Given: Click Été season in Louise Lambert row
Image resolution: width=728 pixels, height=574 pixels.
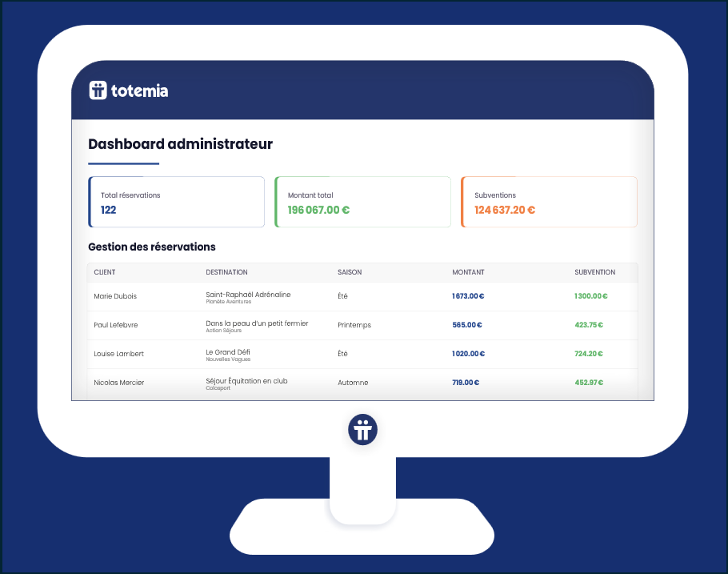Looking at the screenshot, I should tap(342, 354).
